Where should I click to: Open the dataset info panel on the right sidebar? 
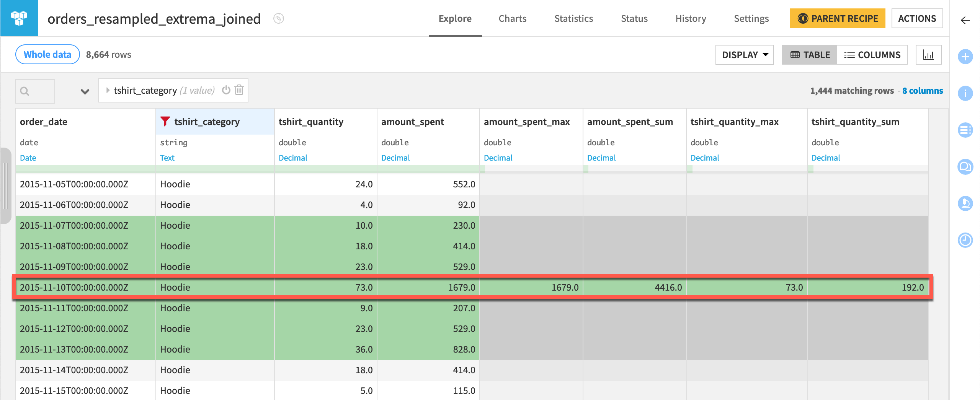965,93
